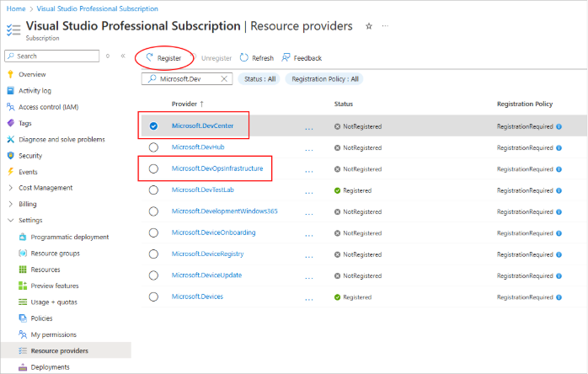Expand the Cost Management section
This screenshot has width=588, height=374.
[10, 188]
